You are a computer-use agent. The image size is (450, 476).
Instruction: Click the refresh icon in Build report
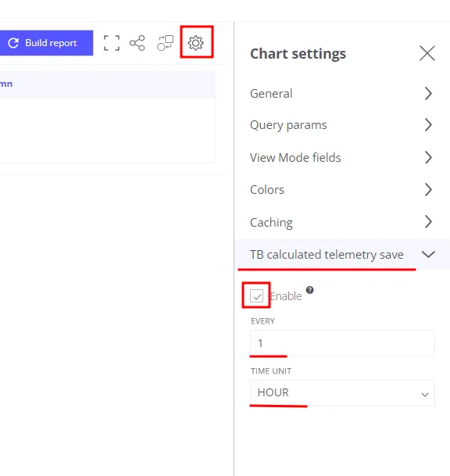click(x=13, y=43)
